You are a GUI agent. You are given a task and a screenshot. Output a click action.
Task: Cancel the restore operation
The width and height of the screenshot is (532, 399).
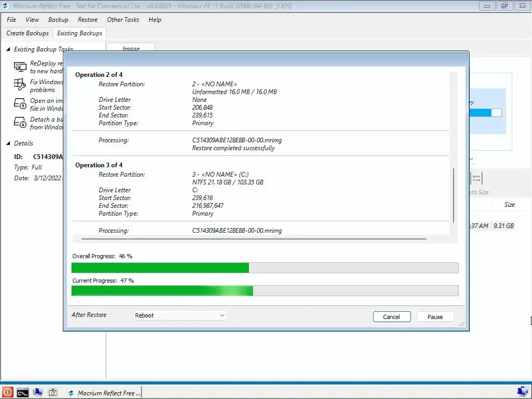392,316
